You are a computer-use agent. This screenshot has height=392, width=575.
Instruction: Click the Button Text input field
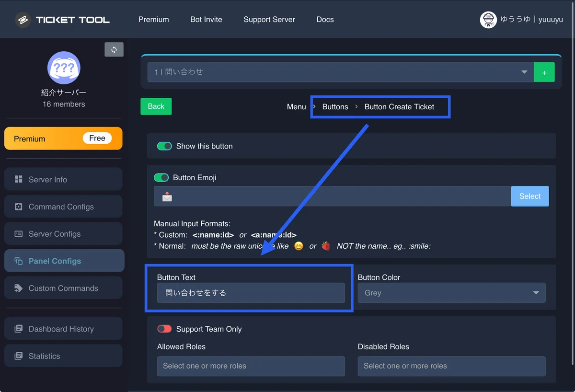click(x=251, y=293)
